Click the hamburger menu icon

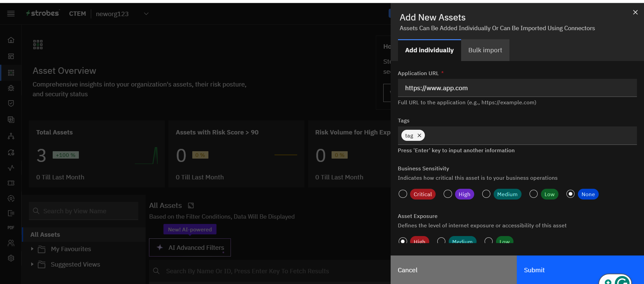11,14
